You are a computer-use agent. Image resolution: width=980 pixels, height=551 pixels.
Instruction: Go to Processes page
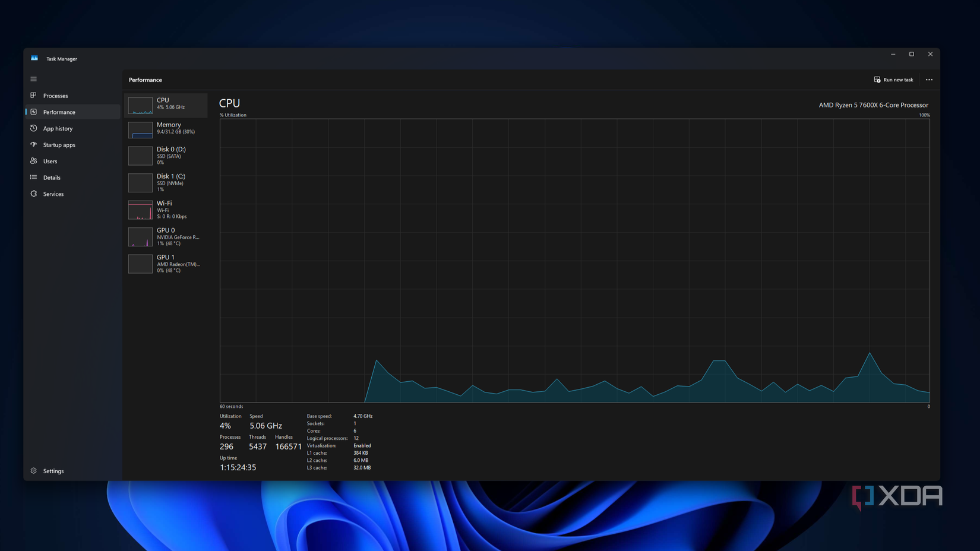[73, 96]
